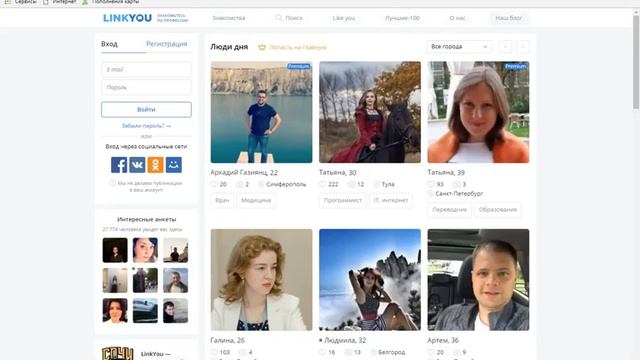Click the name Людмила, 32
This screenshot has height=360, width=640.
[x=345, y=340]
